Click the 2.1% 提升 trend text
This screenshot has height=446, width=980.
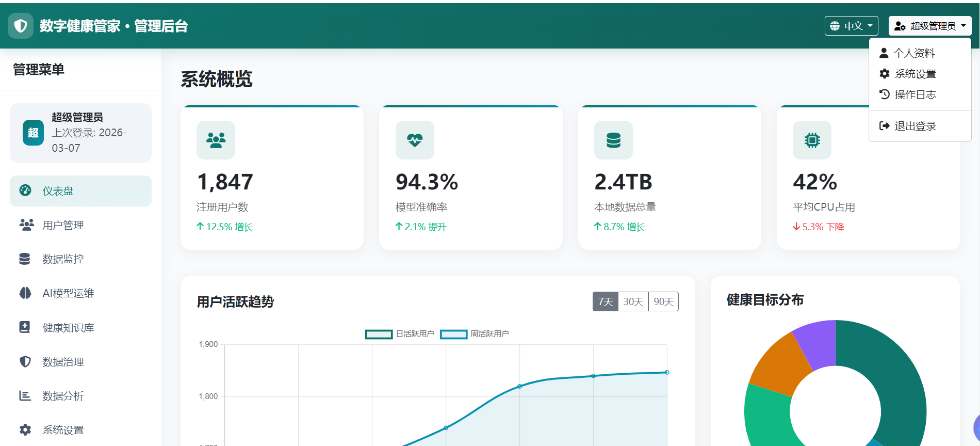click(421, 227)
